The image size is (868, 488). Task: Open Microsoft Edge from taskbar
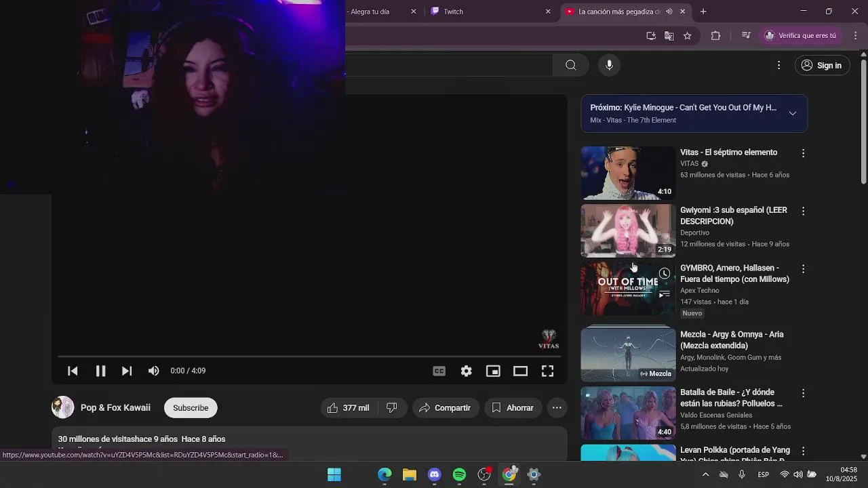click(384, 474)
